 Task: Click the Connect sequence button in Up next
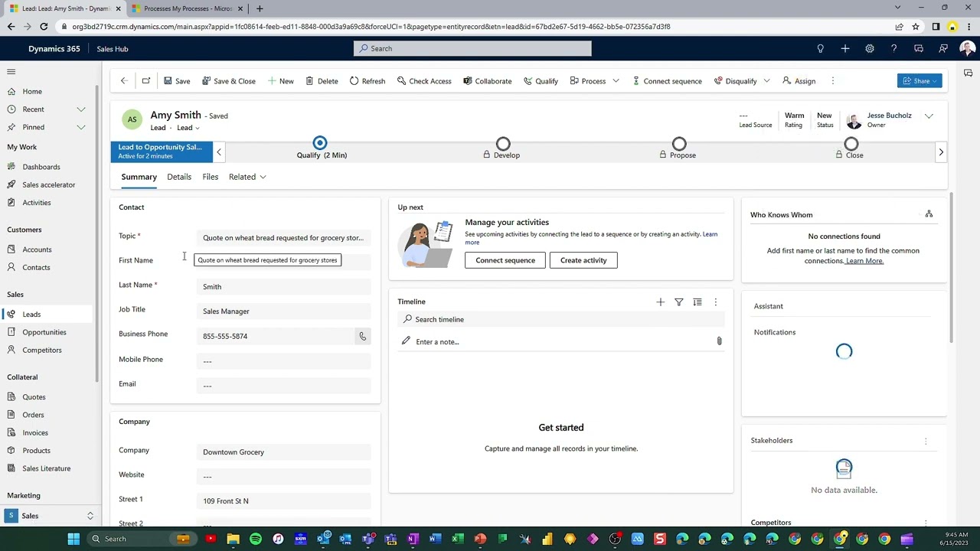click(x=505, y=260)
